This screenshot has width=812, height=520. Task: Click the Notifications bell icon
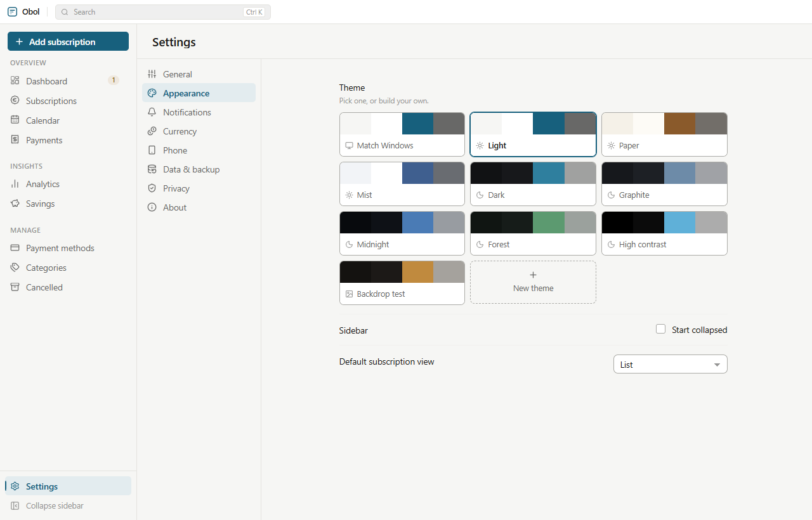152,112
